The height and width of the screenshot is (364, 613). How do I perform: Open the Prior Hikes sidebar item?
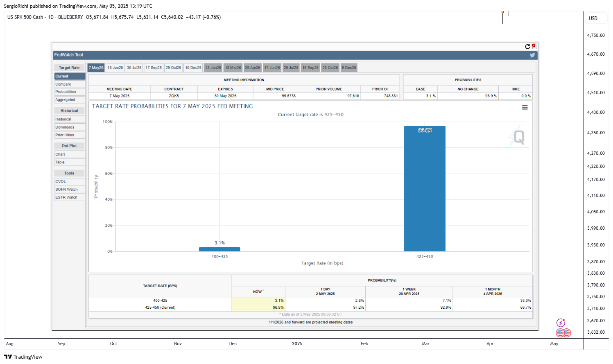tap(70, 135)
